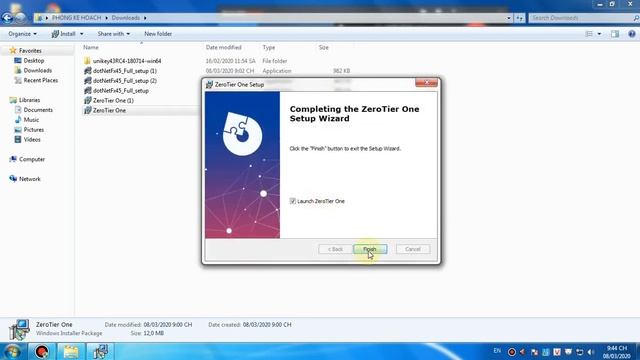Open the Organize menu

pyautogui.click(x=22, y=34)
